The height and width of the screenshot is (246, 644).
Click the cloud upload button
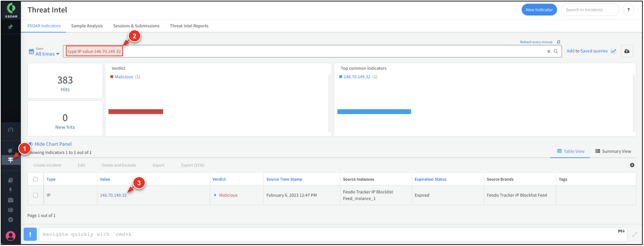pyautogui.click(x=627, y=51)
